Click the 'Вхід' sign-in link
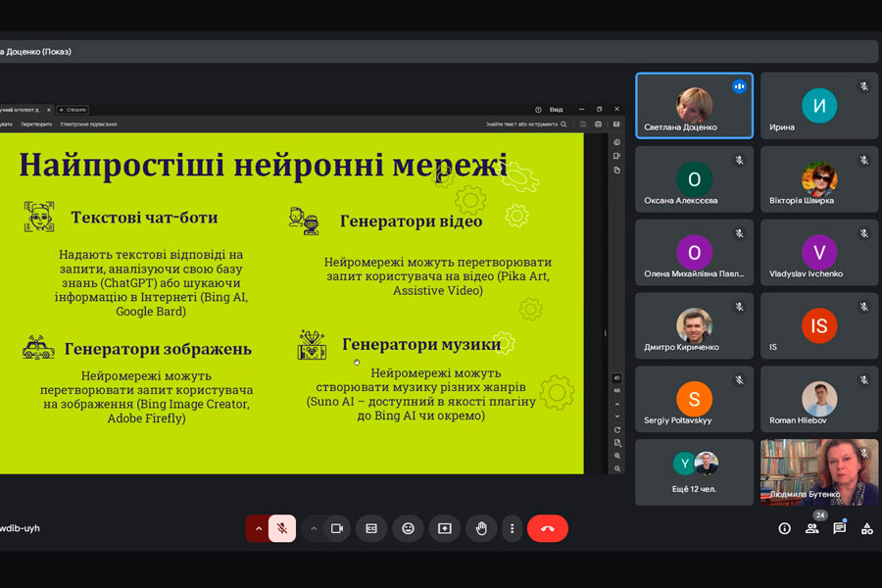 tap(557, 110)
